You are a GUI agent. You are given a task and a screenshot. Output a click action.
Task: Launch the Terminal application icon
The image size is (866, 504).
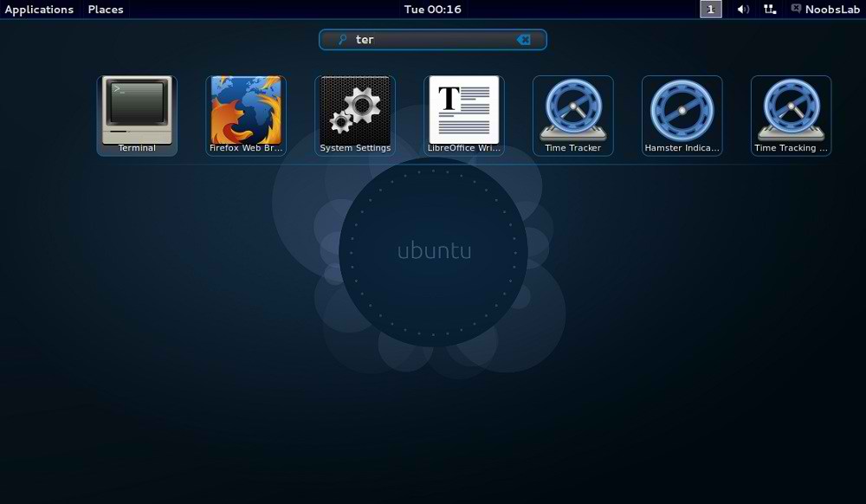(137, 115)
